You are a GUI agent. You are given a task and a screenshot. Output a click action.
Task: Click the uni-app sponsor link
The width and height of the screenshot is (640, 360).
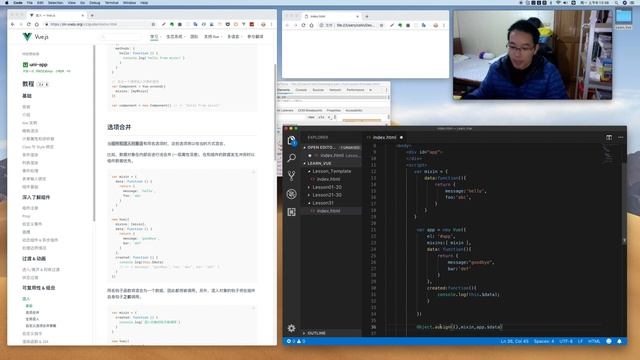35,64
